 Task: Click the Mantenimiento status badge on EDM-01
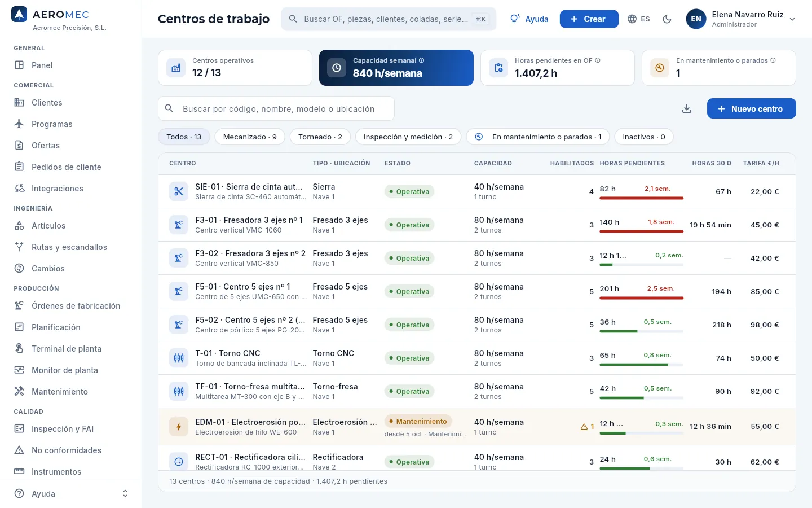pyautogui.click(x=418, y=422)
